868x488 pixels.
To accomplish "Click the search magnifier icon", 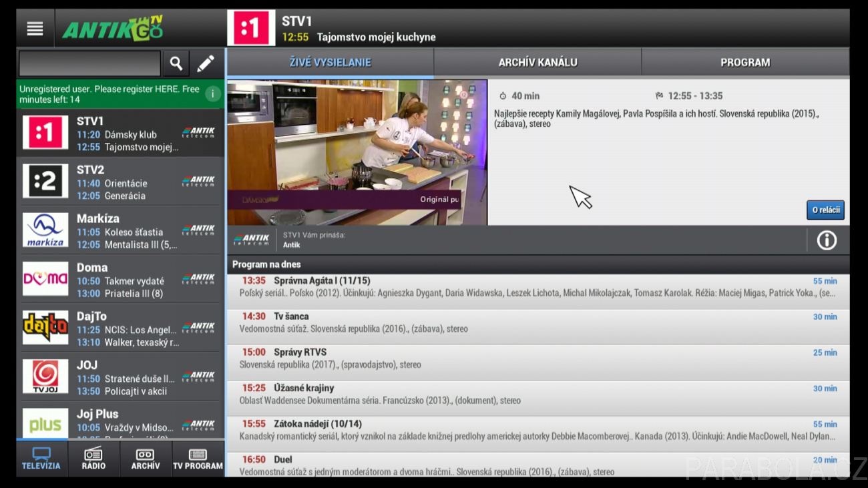I will 176,63.
